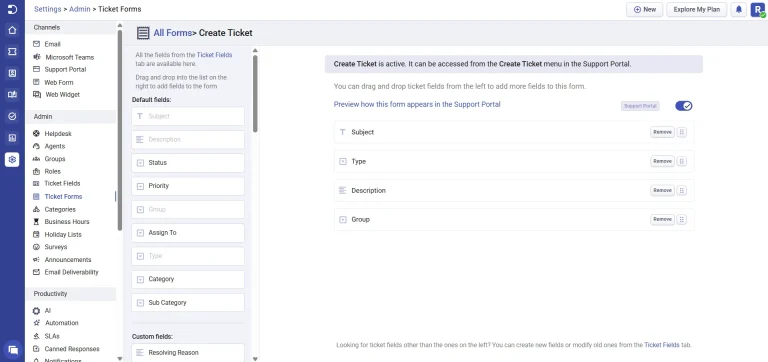Screen dimensions: 768x362
Task: Click the New button in top bar
Action: (645, 9)
